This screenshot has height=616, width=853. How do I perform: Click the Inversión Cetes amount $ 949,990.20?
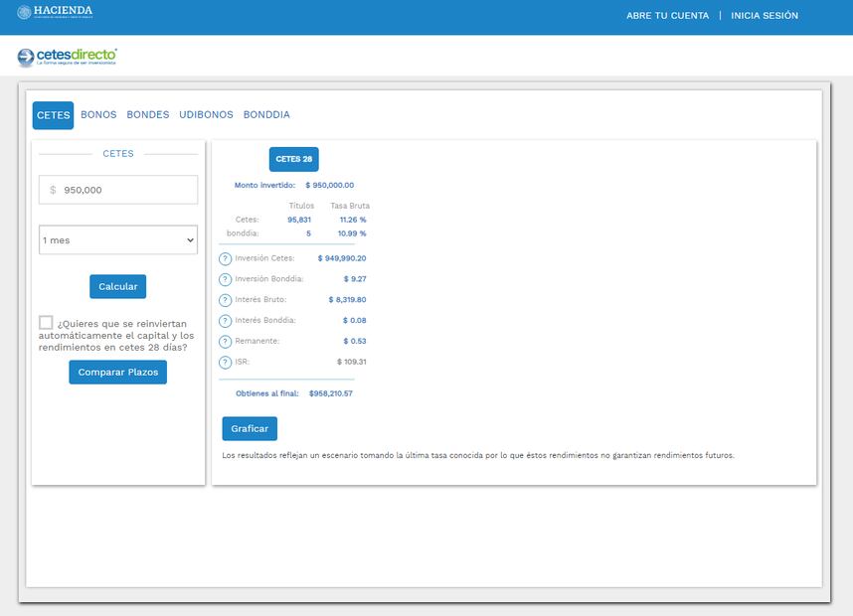click(x=342, y=258)
